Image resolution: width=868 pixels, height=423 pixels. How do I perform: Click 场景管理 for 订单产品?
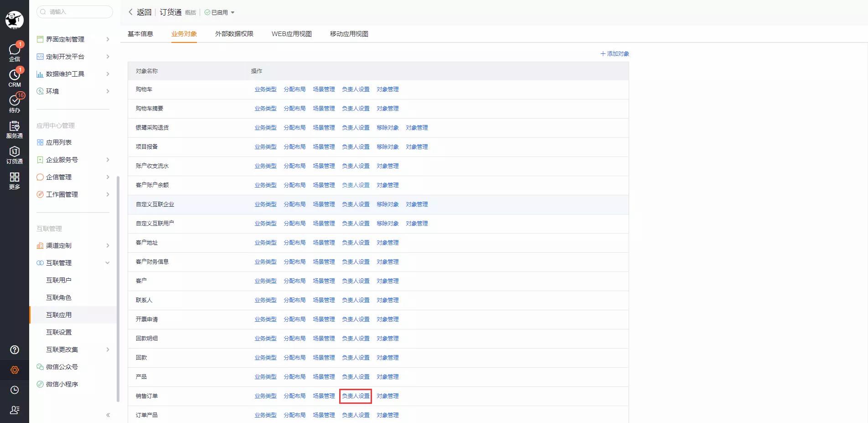coord(324,415)
